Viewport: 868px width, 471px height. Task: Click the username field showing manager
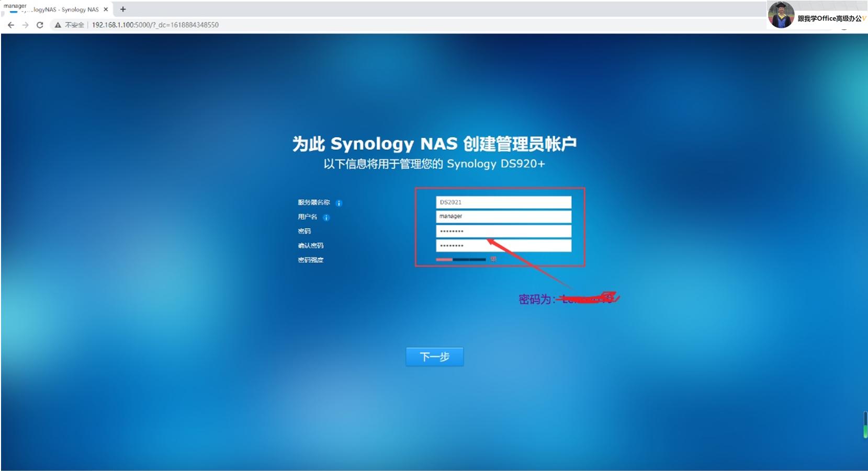[503, 216]
